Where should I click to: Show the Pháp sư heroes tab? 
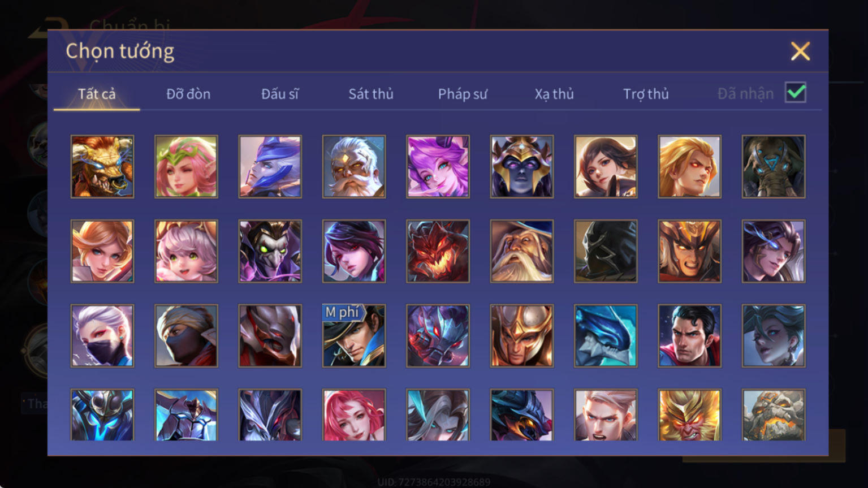(x=463, y=94)
